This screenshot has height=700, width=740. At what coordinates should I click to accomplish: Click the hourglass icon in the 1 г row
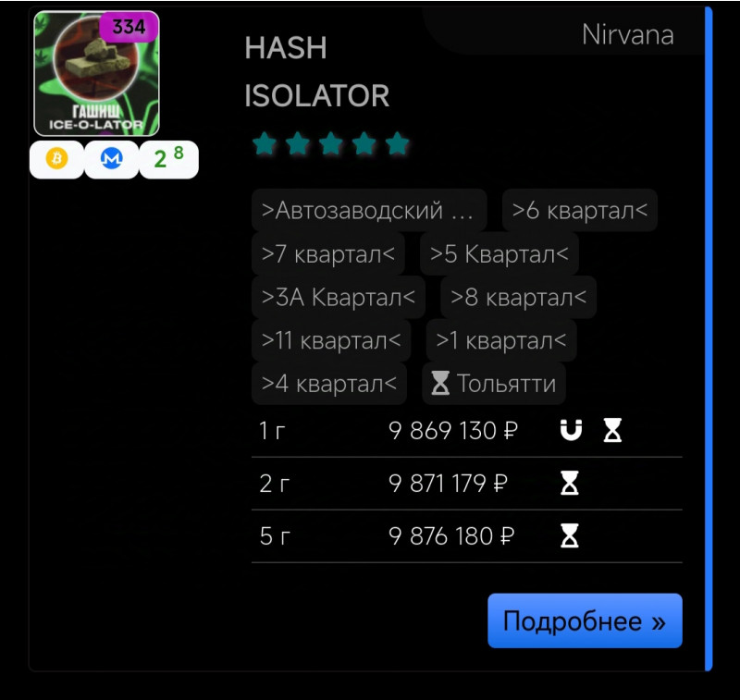tap(612, 430)
